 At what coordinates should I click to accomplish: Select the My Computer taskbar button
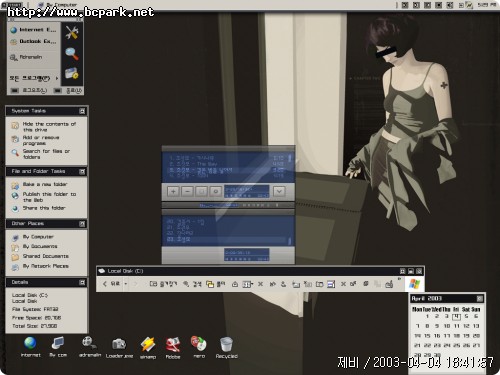point(57,4)
